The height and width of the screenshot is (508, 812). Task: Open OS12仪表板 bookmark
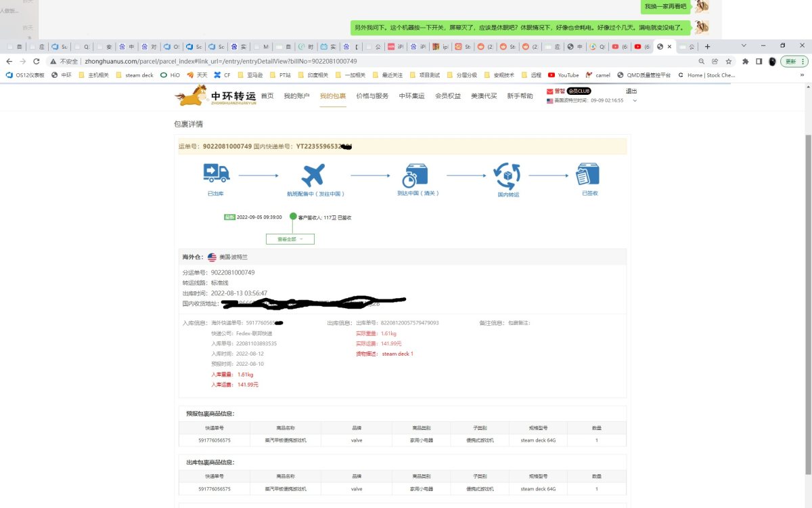(x=25, y=75)
